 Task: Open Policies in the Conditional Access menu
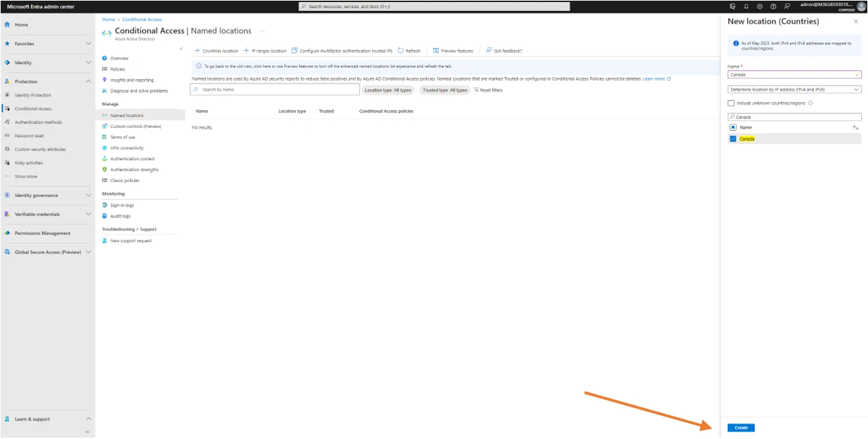tap(118, 69)
